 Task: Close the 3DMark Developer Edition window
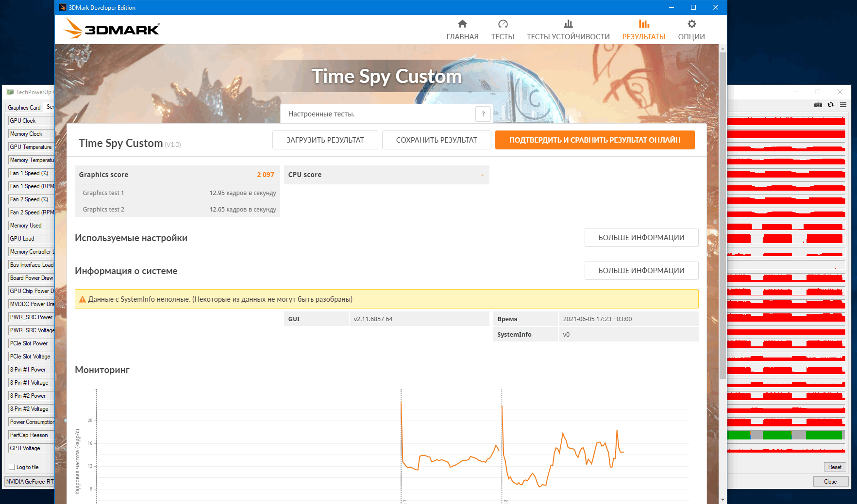pyautogui.click(x=716, y=7)
